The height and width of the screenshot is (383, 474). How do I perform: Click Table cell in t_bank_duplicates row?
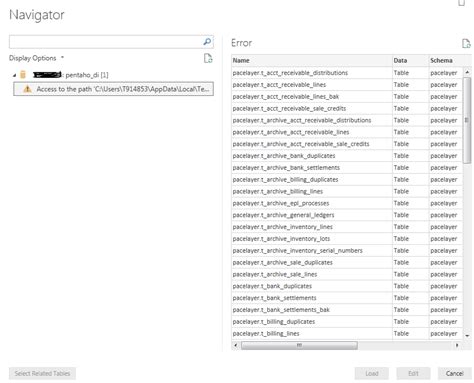coord(410,286)
